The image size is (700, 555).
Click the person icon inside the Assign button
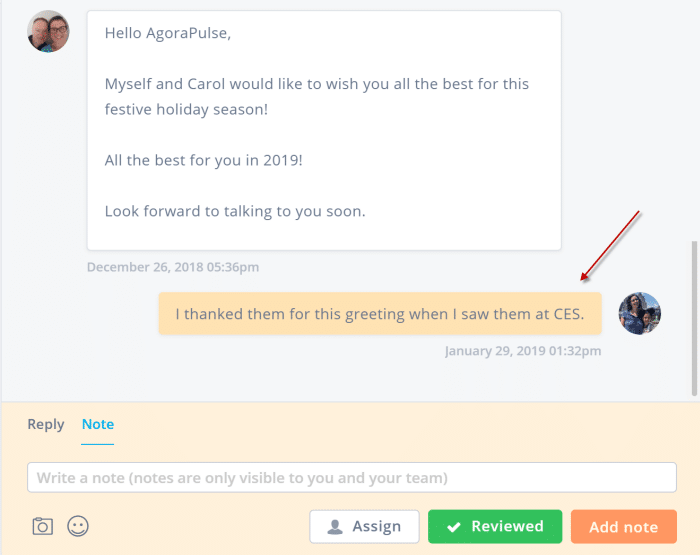336,527
